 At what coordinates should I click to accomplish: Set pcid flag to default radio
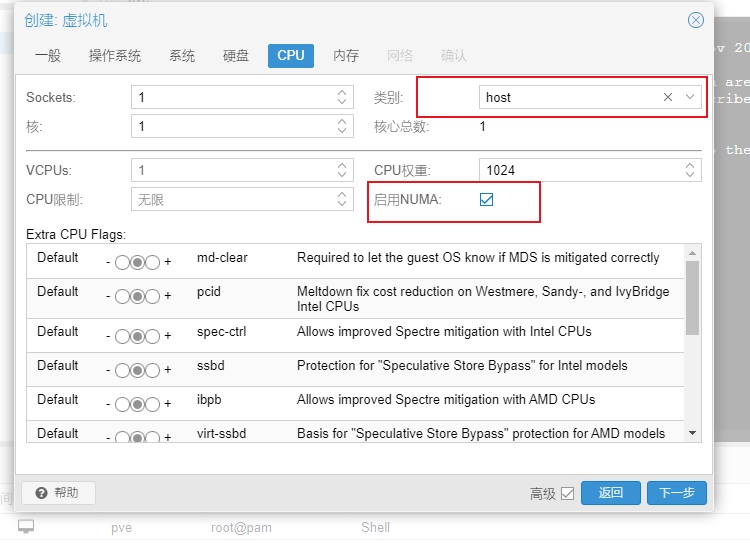pyautogui.click(x=137, y=297)
